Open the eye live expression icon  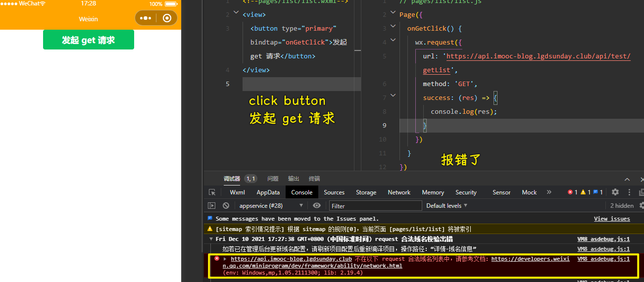click(317, 205)
